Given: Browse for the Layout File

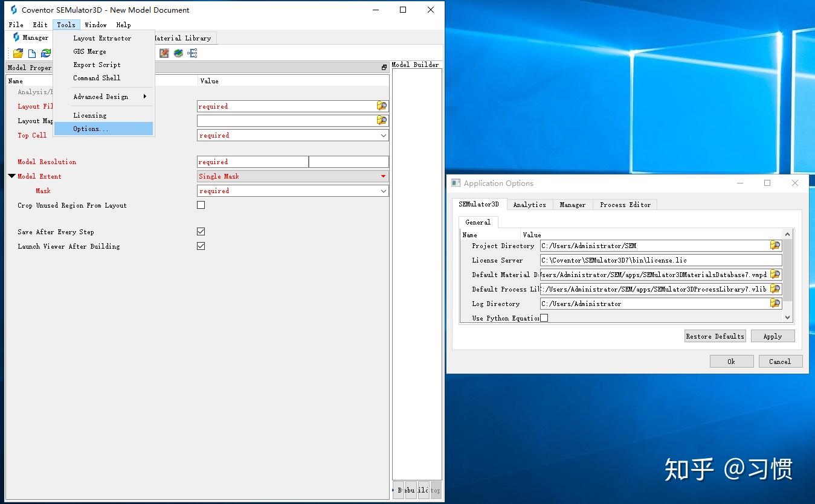Looking at the screenshot, I should coord(381,106).
